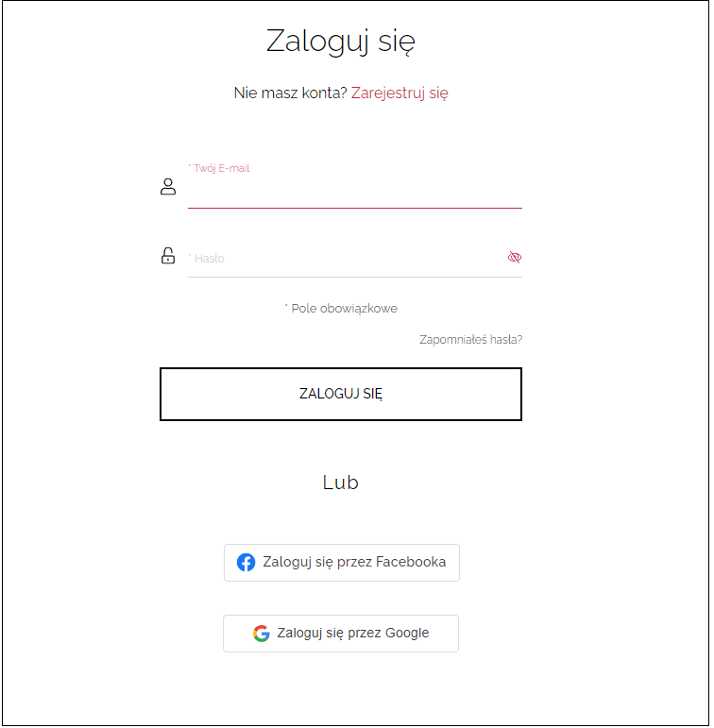Open the Zarejestruj się registration link
This screenshot has height=728, width=714.
pos(399,93)
